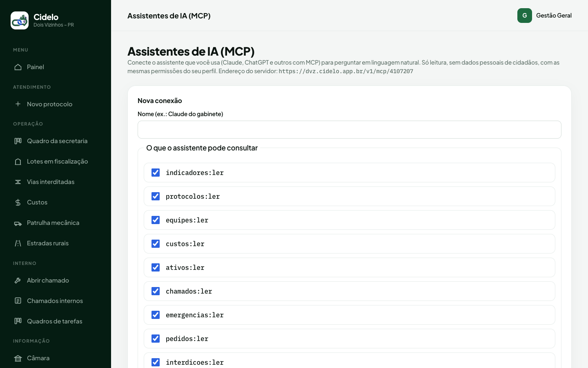Click the Gestão Geral profile name
The width and height of the screenshot is (588, 368).
coord(554,16)
